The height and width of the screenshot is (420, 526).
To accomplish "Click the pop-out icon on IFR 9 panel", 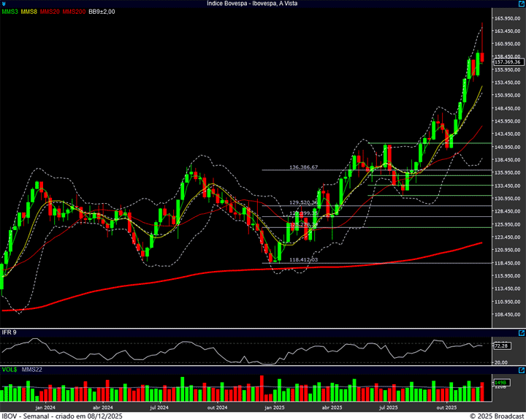I will click(521, 332).
